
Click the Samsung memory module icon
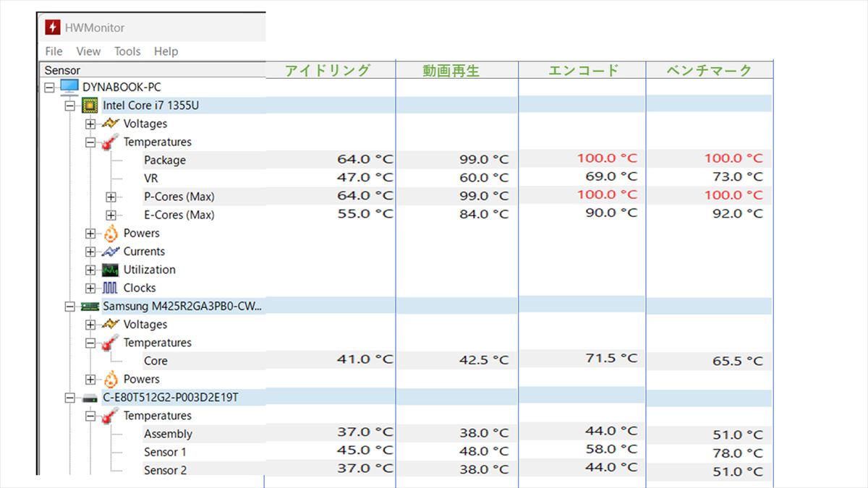coord(90,307)
